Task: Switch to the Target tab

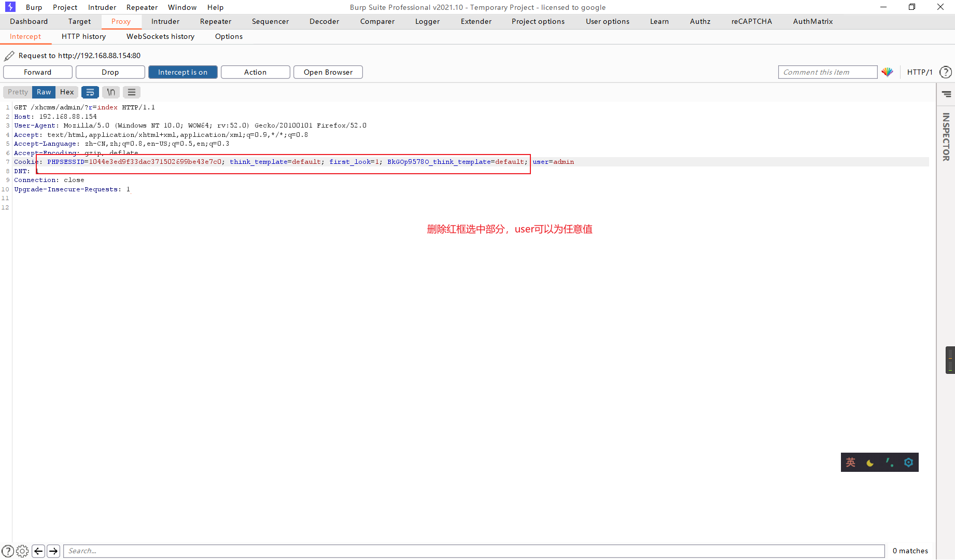Action: (79, 21)
